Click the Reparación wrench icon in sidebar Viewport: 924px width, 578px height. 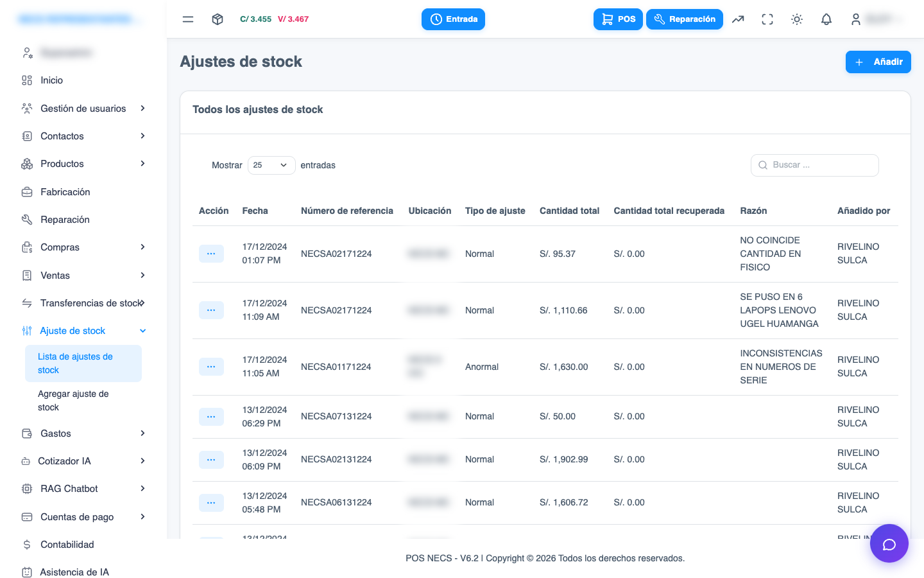point(27,220)
